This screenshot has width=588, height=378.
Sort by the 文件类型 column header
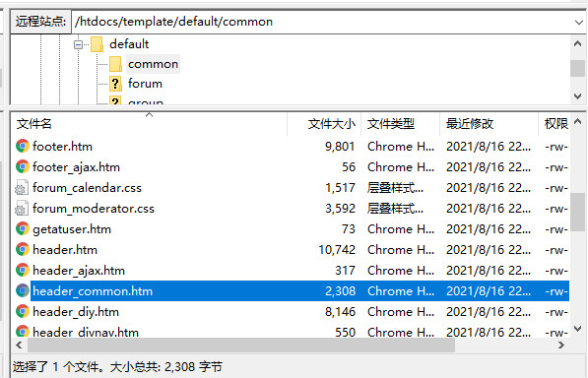(400, 124)
